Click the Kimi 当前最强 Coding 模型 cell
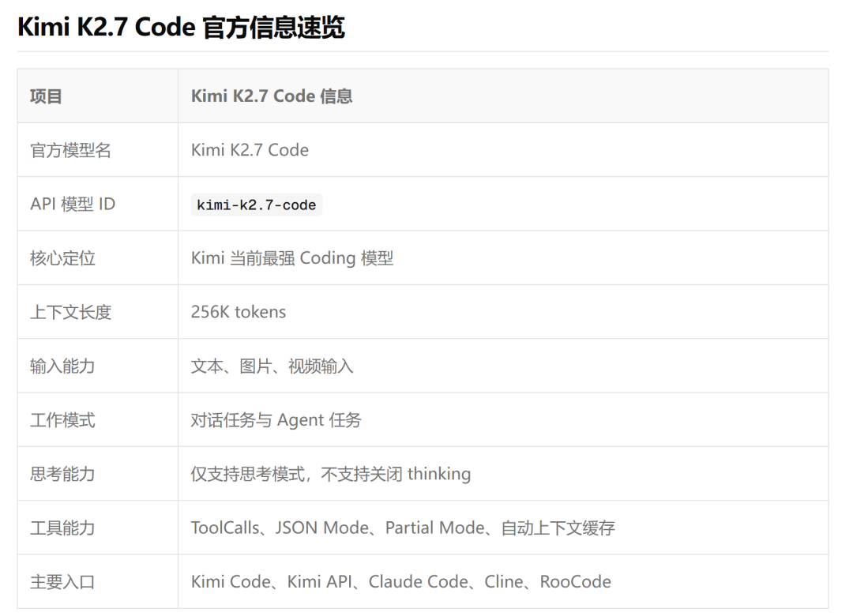Viewport: 853px width, 616px height. [x=292, y=258]
